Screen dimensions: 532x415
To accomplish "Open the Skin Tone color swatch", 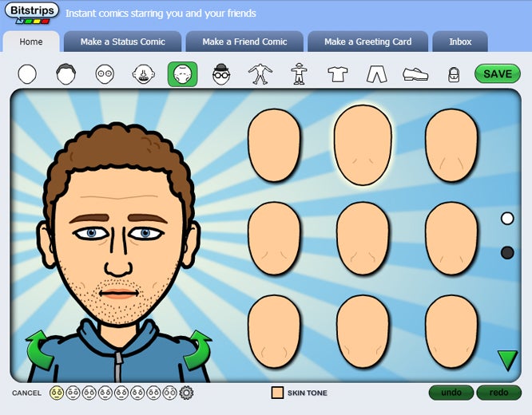I will click(277, 393).
